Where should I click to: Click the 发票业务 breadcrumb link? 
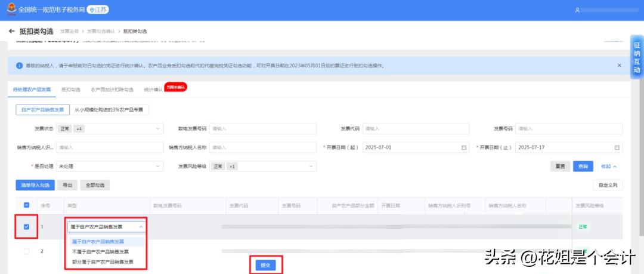[x=69, y=31]
